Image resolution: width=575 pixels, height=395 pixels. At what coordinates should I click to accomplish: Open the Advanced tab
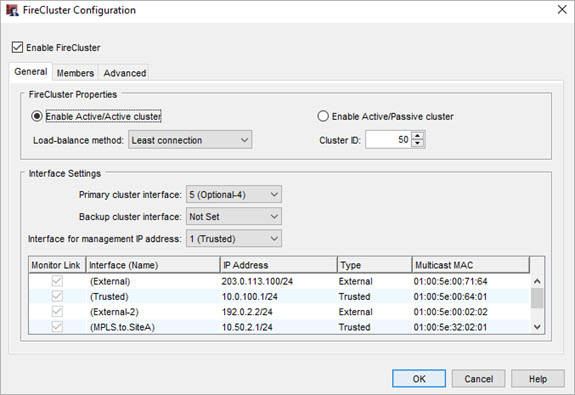pyautogui.click(x=125, y=73)
